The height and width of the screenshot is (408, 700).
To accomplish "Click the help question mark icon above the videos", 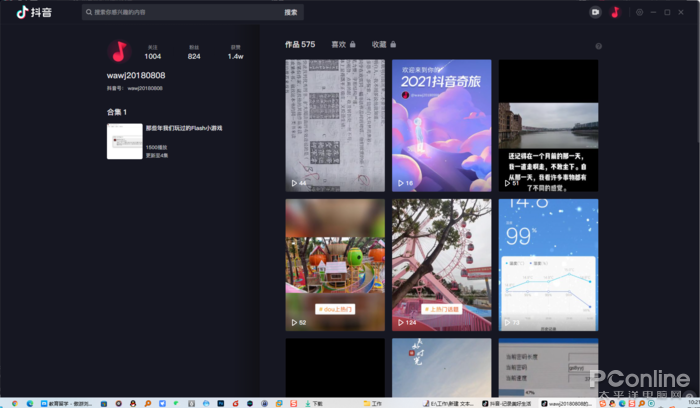I will tap(599, 46).
